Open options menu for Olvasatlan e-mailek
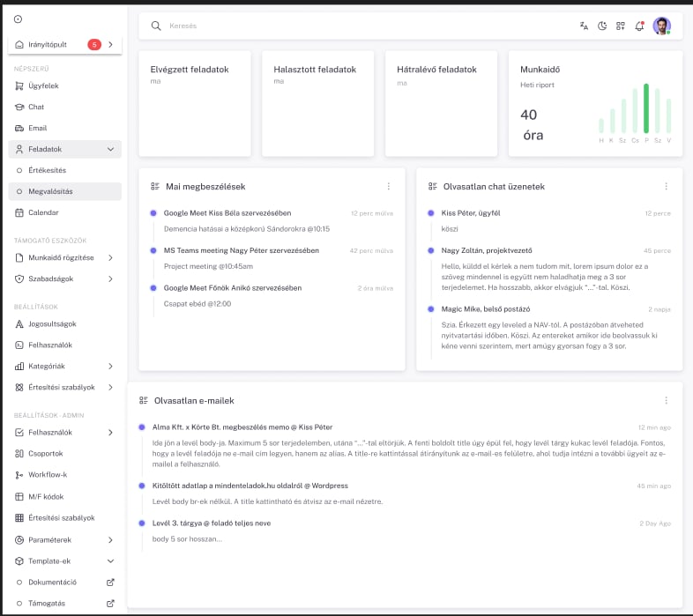 tap(666, 400)
